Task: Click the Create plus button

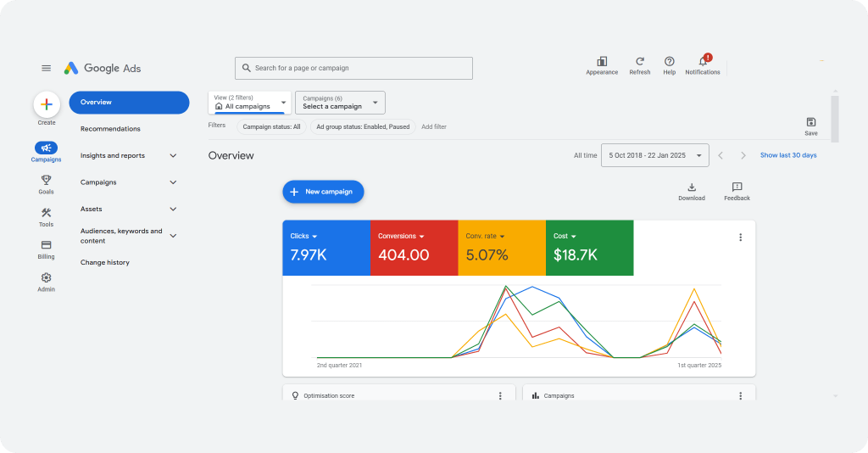Action: pos(47,104)
